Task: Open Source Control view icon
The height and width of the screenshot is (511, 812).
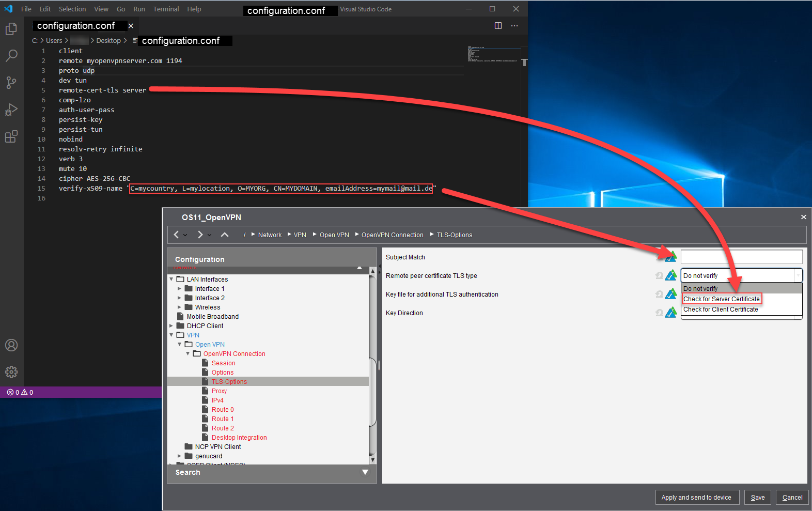Action: coord(11,83)
